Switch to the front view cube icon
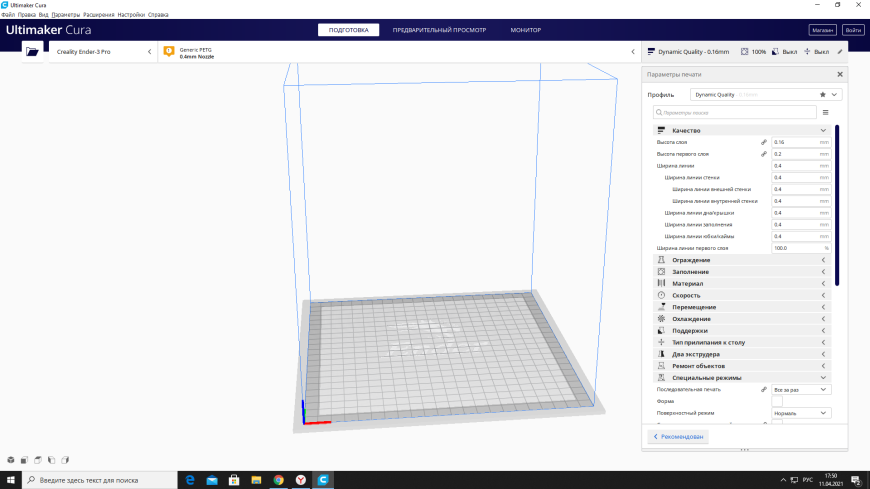The height and width of the screenshot is (489, 870). [24, 460]
